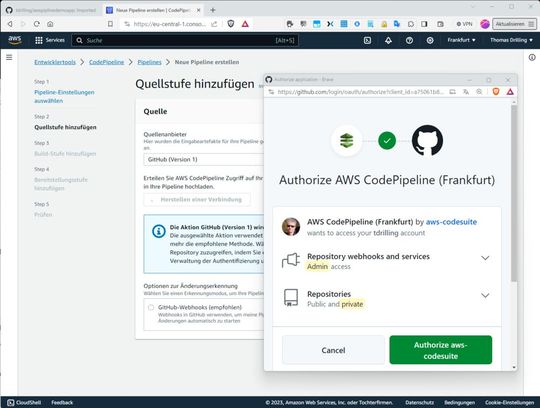Click the Brave shield icon in the popup
Screen dimensions: 540x408
click(496, 92)
